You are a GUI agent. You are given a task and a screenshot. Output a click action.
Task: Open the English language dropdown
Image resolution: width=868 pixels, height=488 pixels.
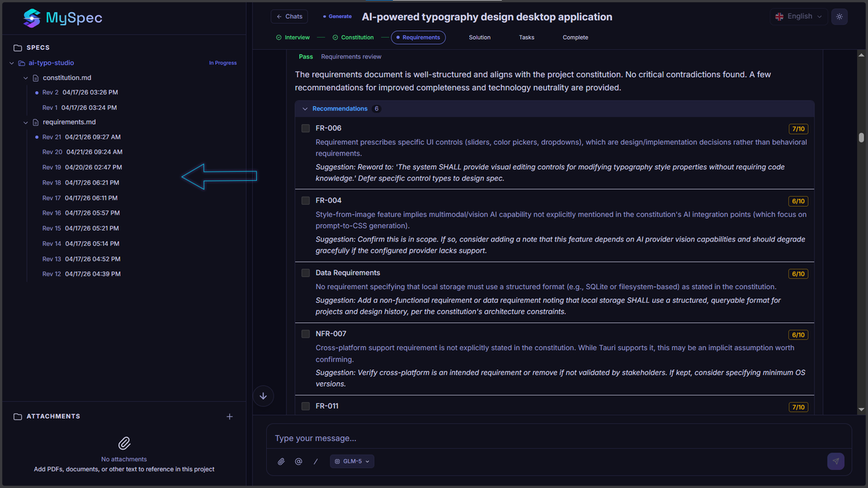click(x=799, y=17)
